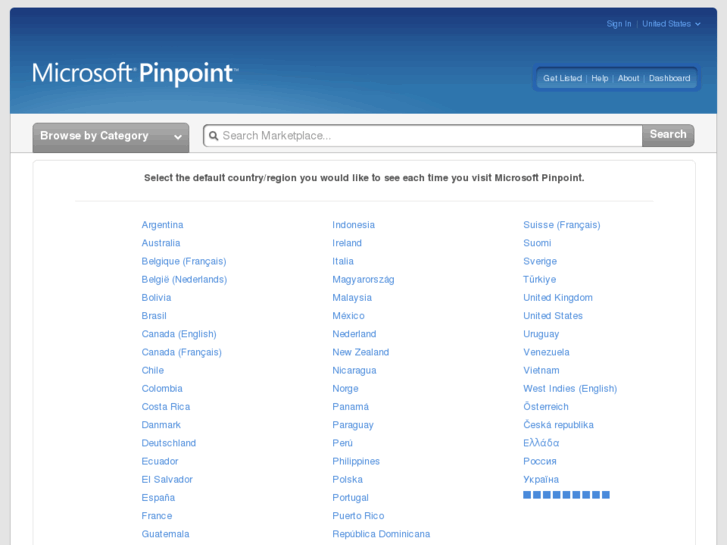The image size is (727, 545).
Task: Select Venezuela as default country
Action: click(546, 352)
